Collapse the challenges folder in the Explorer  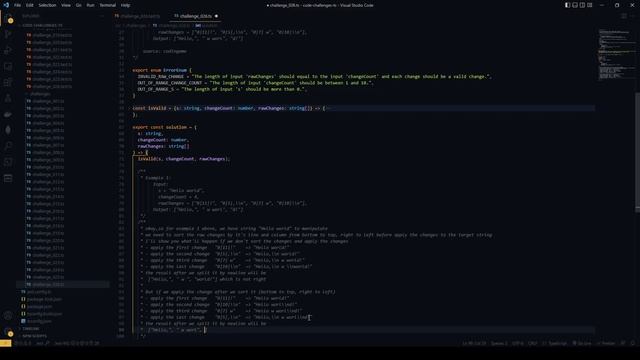(x=40, y=94)
